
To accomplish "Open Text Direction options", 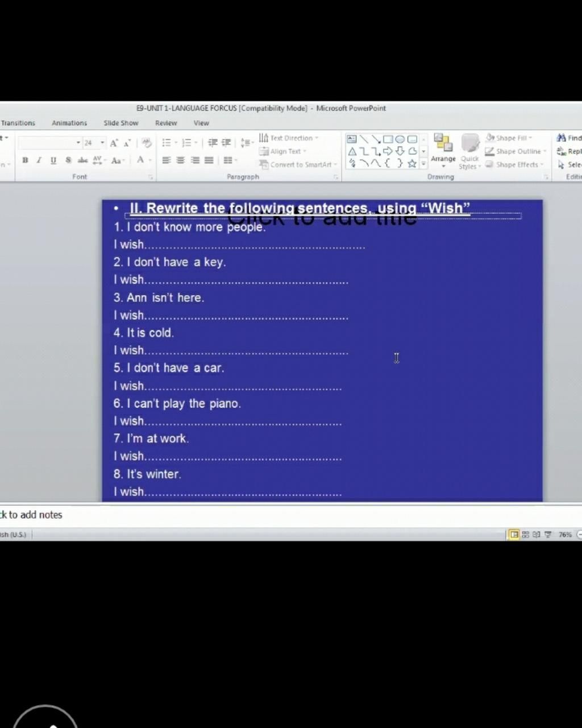I will click(289, 138).
